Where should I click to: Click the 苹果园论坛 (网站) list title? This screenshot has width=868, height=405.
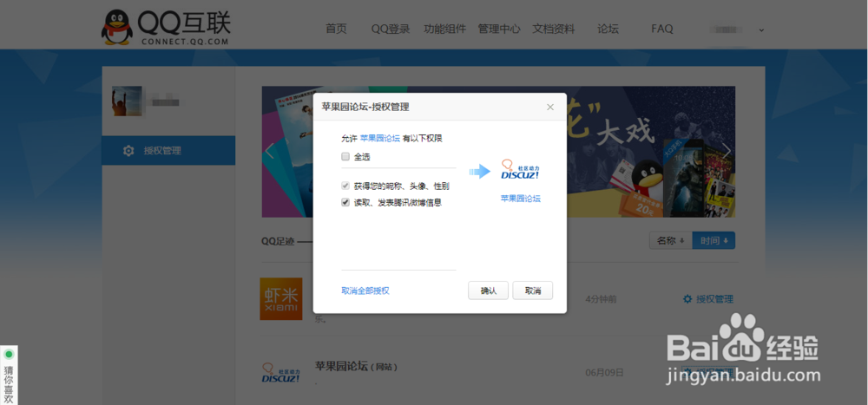coord(357,366)
